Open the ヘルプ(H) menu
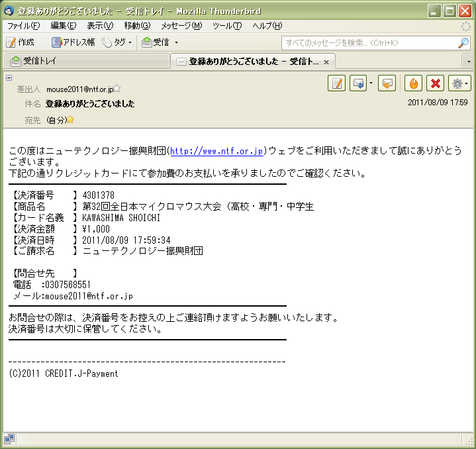The width and height of the screenshot is (476, 449). pyautogui.click(x=267, y=26)
